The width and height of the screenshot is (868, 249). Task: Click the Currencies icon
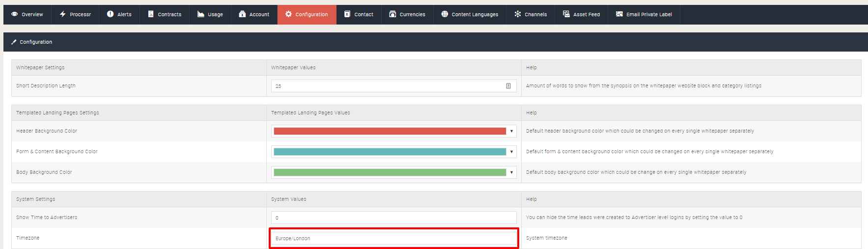[x=392, y=14]
